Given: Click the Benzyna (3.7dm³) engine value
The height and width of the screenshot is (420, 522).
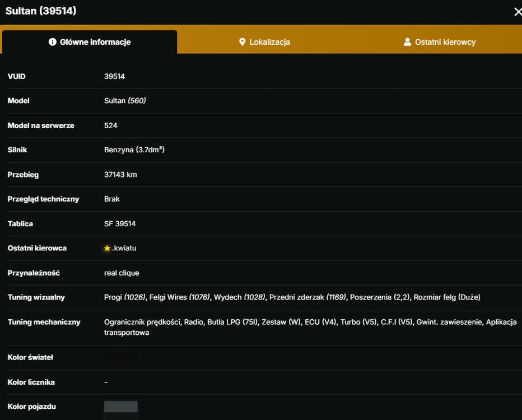Looking at the screenshot, I should tap(134, 150).
